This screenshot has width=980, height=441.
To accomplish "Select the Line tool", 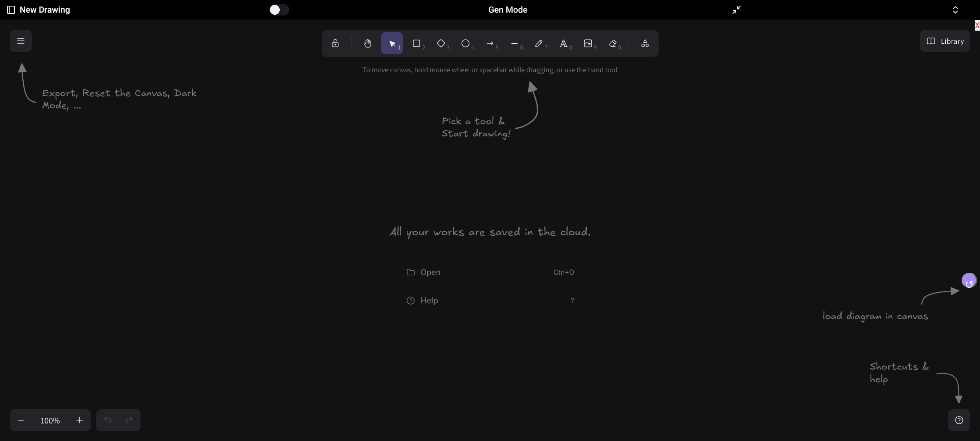I will (x=514, y=43).
